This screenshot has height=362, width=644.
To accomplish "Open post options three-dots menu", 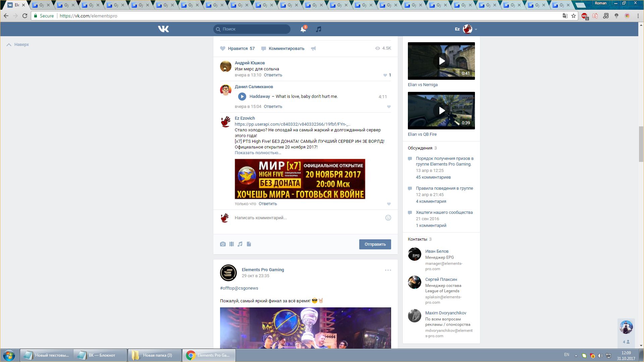I will tap(388, 270).
